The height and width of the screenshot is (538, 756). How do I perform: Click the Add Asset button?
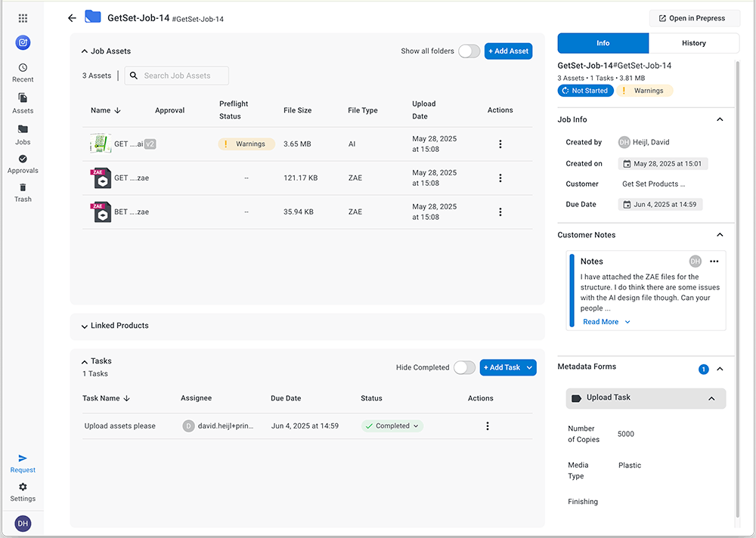[x=508, y=51]
